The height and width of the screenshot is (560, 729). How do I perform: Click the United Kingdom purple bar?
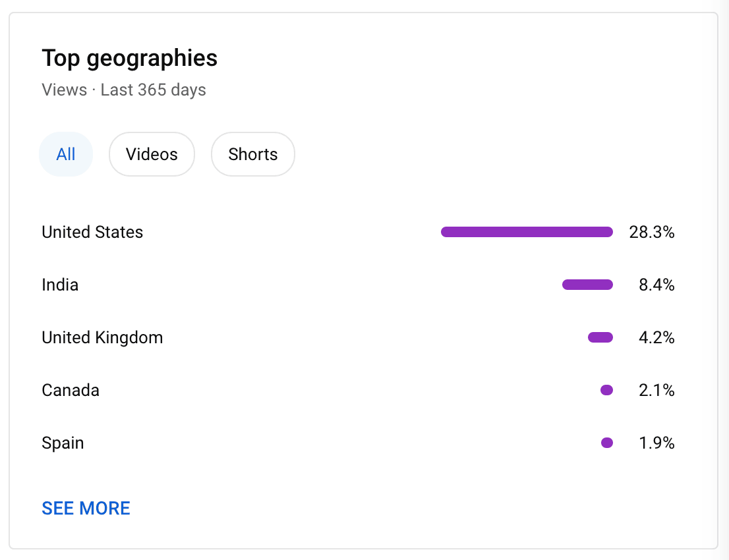[x=600, y=337]
